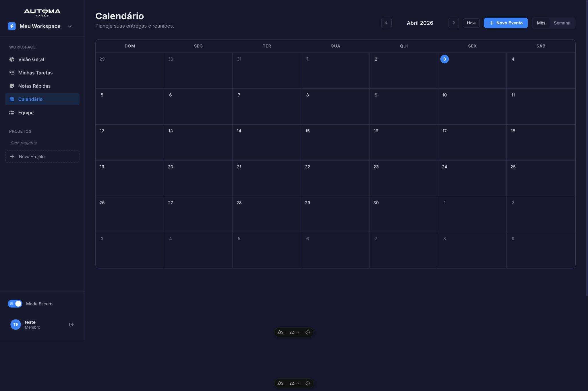The image size is (588, 391).
Task: Click the April 1 day cell
Action: click(335, 70)
